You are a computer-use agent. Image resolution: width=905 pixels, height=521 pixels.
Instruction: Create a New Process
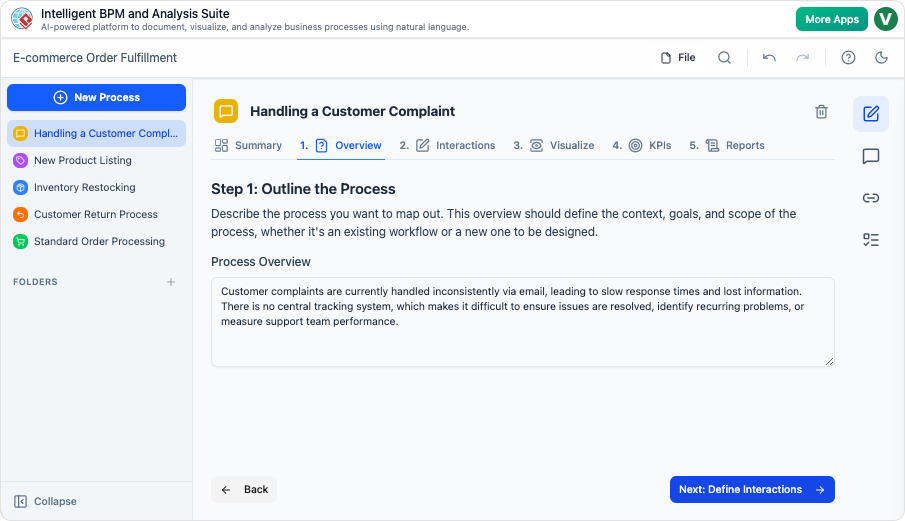tap(96, 98)
